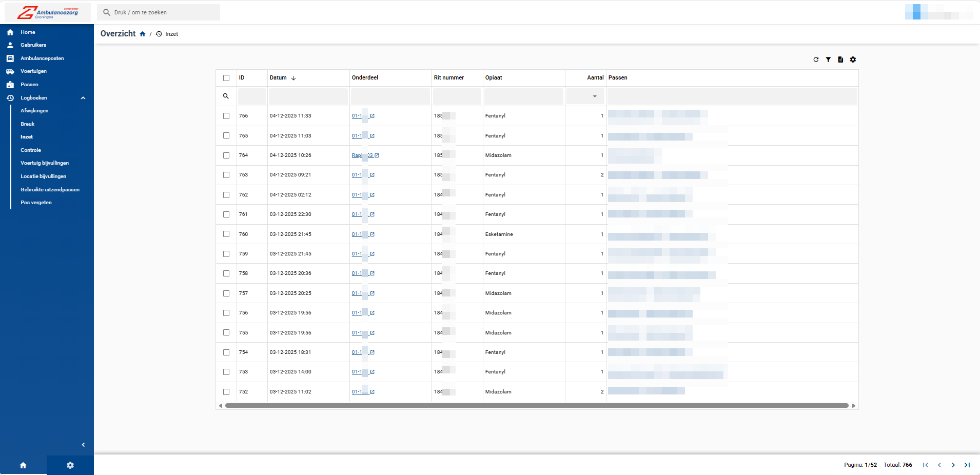Navigate to Voertuigen in sidebar

[33, 71]
